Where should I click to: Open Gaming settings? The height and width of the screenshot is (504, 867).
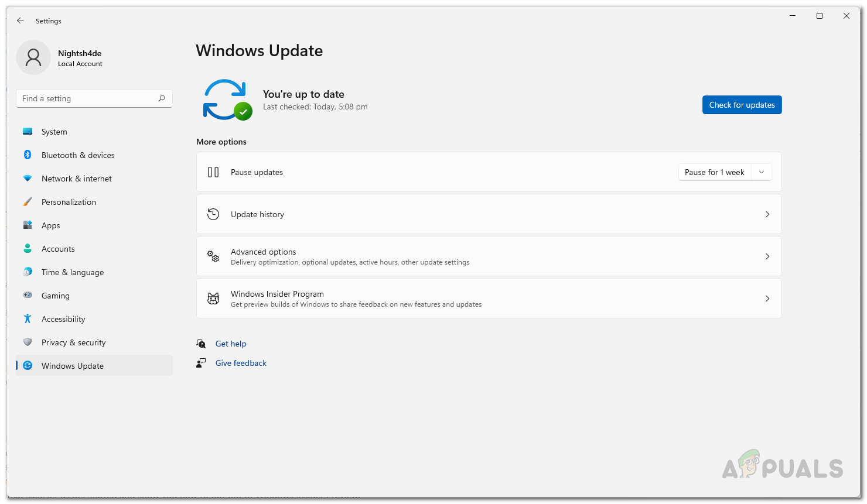pyautogui.click(x=94, y=296)
